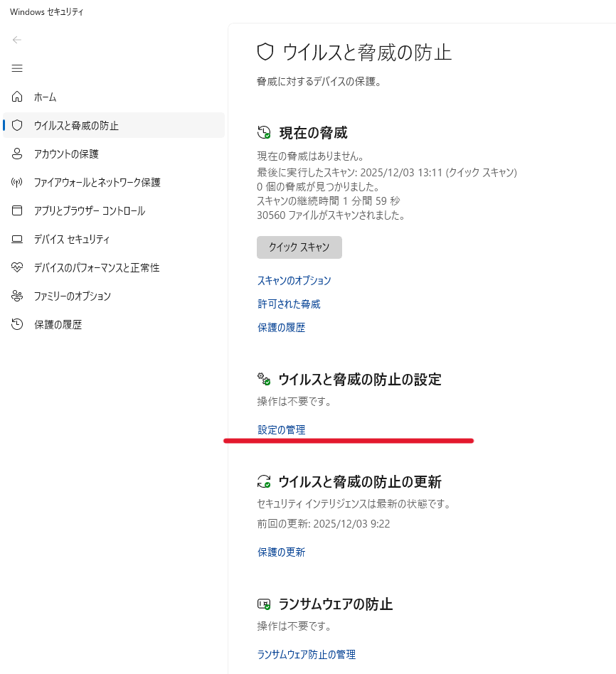616x674 pixels.
Task: Open 設定の管理 under the underlined link
Action: tap(281, 429)
